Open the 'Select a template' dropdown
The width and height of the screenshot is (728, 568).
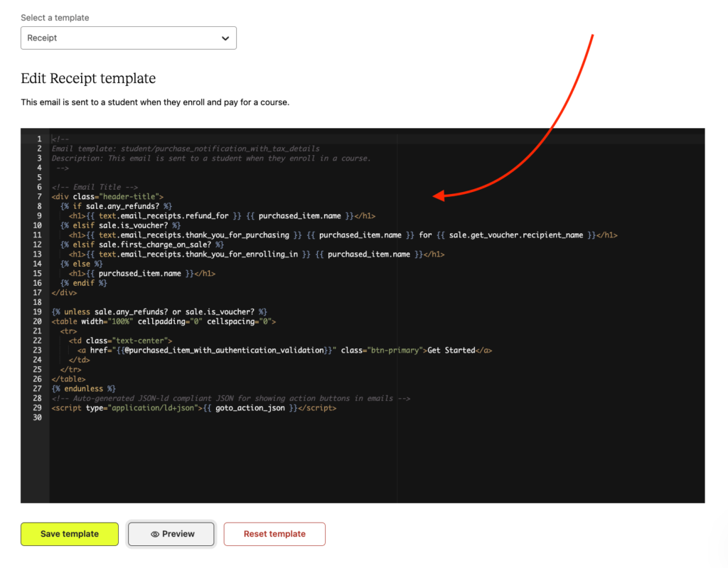(128, 38)
